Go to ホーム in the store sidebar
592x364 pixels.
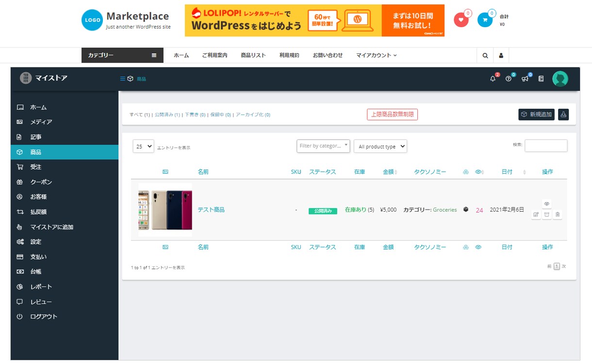tap(65, 107)
